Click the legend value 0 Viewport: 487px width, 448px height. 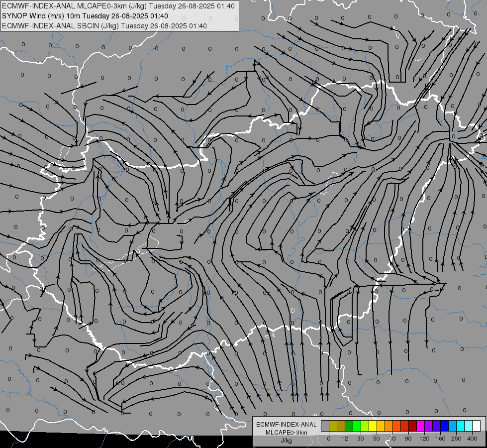pos(329,439)
